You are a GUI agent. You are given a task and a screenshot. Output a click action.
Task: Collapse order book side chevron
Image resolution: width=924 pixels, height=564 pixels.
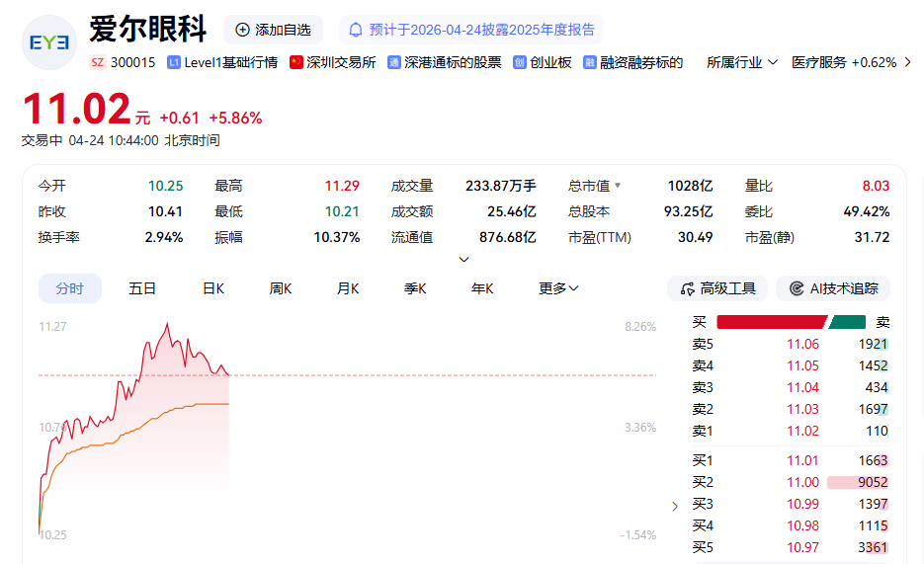(675, 507)
